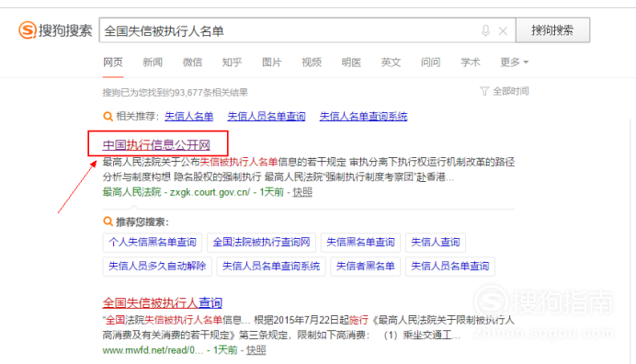Click the www.mwfd.net/read/0... URL text
This screenshot has width=636, height=364.
click(153, 350)
